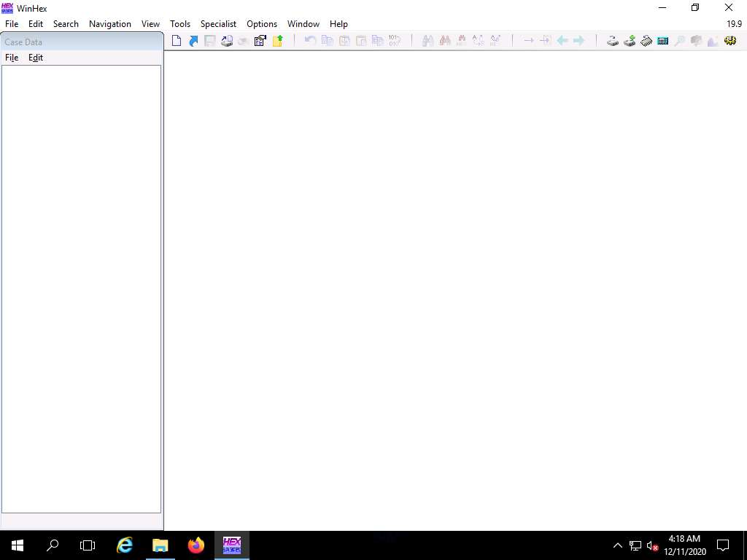
Task: Click the Open Disk drive icon
Action: click(x=613, y=41)
